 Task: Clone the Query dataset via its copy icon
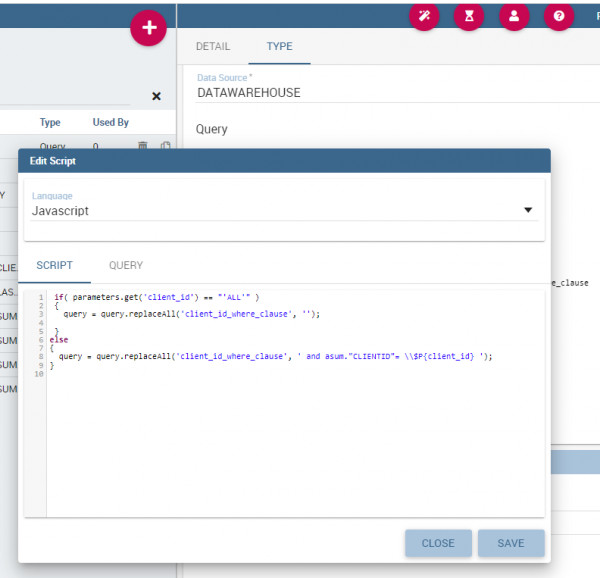[x=165, y=145]
